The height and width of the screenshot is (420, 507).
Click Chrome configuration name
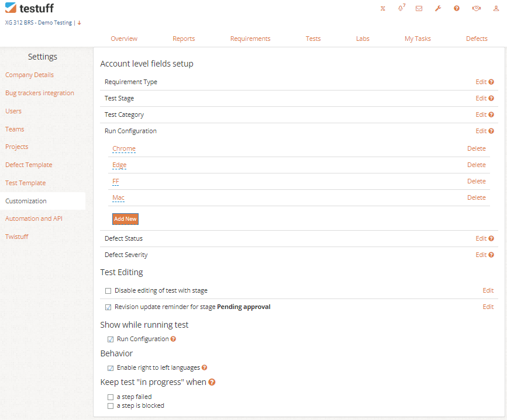pos(124,148)
